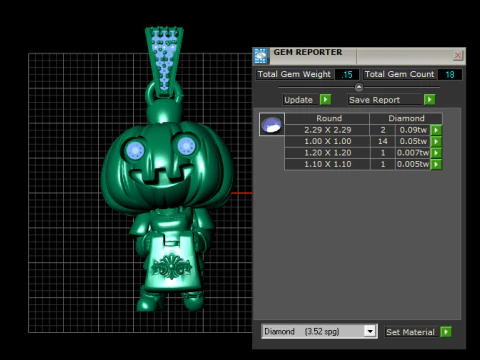The width and height of the screenshot is (480, 360).
Task: Apply material with Set Material green arrow
Action: click(446, 332)
